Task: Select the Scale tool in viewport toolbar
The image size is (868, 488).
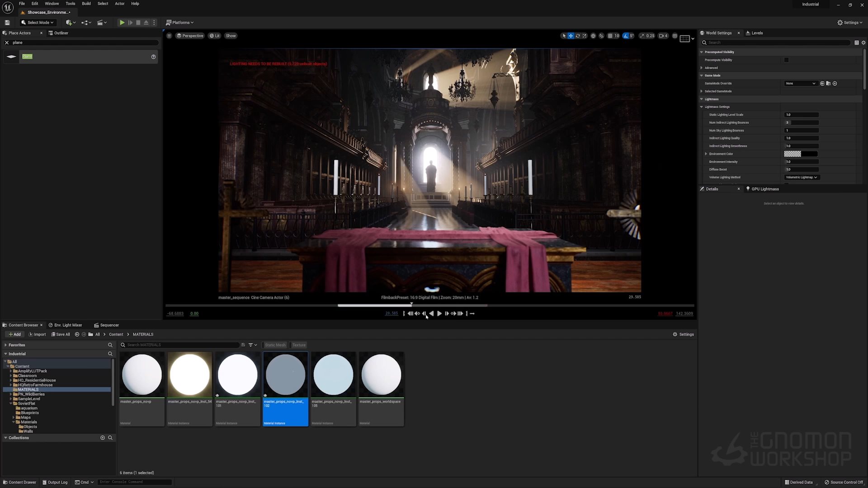Action: point(585,36)
